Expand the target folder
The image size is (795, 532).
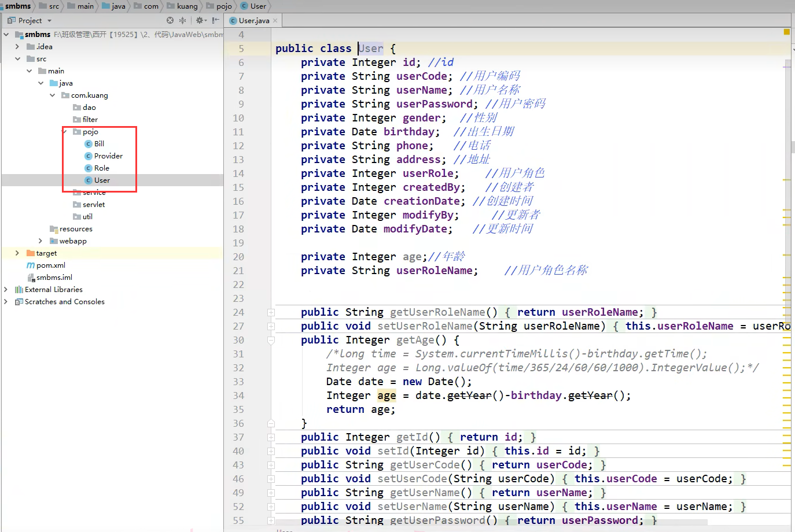[17, 253]
